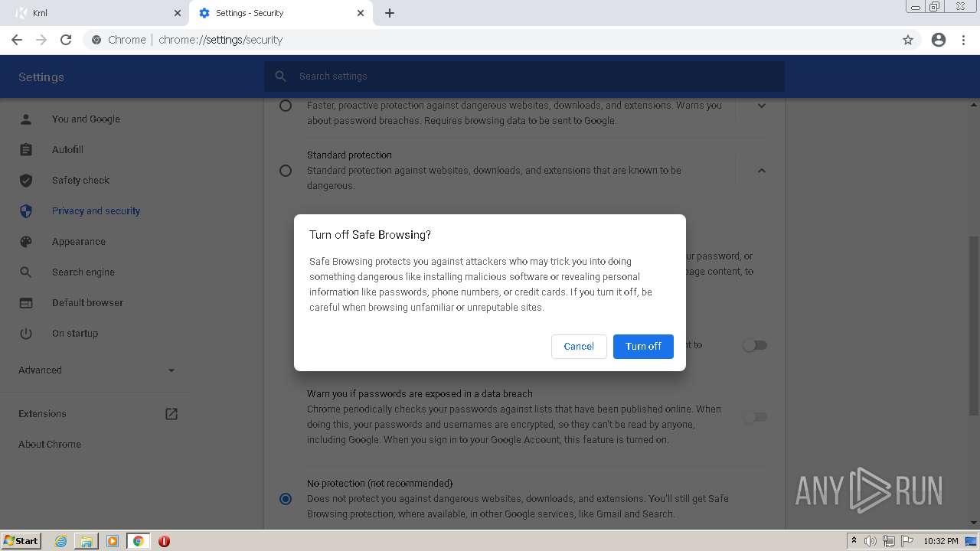Viewport: 980px width, 551px height.
Task: Select No protection radio button
Action: [x=286, y=498]
